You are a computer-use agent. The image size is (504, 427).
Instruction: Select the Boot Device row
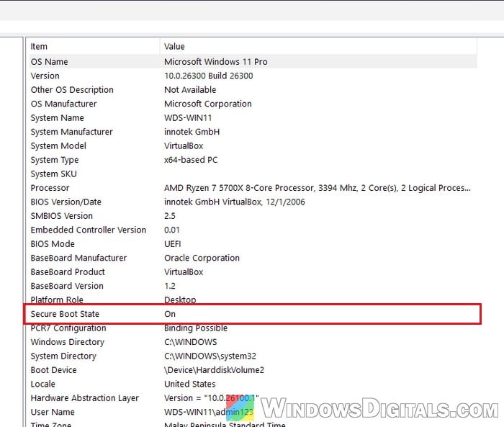coord(253,370)
